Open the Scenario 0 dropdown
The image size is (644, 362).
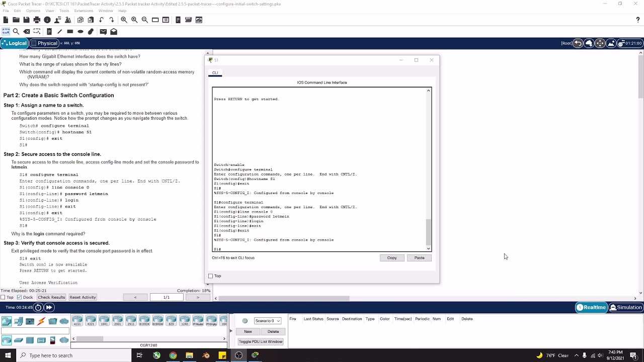coord(267,321)
